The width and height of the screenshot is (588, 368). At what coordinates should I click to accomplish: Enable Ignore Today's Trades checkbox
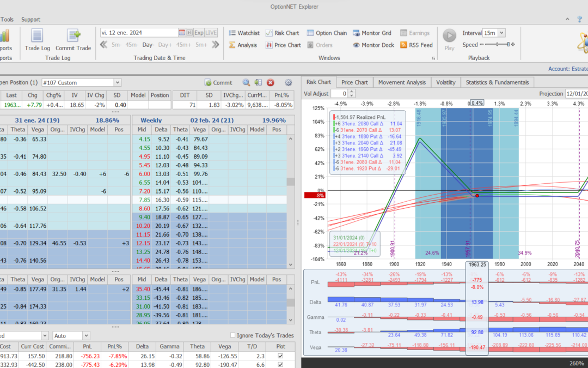pyautogui.click(x=233, y=335)
